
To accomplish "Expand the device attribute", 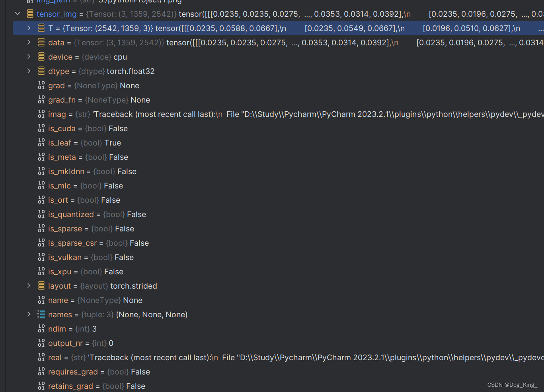I will tap(29, 57).
